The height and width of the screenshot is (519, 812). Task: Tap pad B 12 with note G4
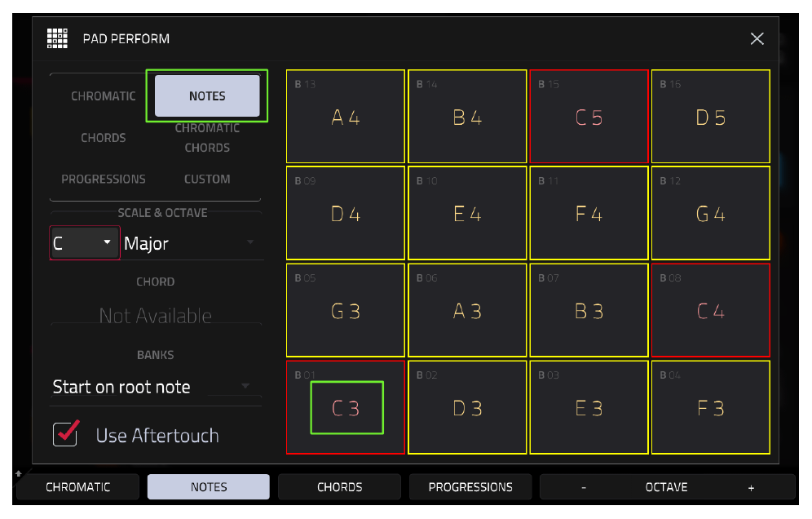click(x=711, y=213)
